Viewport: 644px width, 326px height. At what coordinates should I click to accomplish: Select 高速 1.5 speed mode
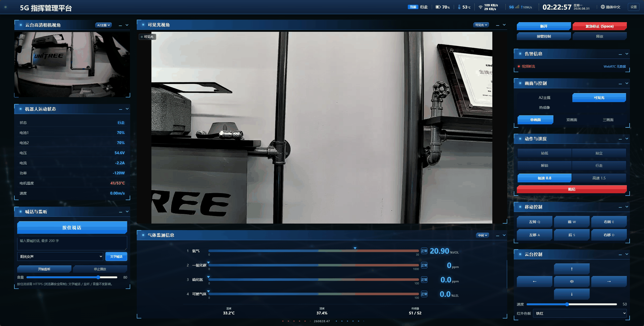click(x=599, y=178)
